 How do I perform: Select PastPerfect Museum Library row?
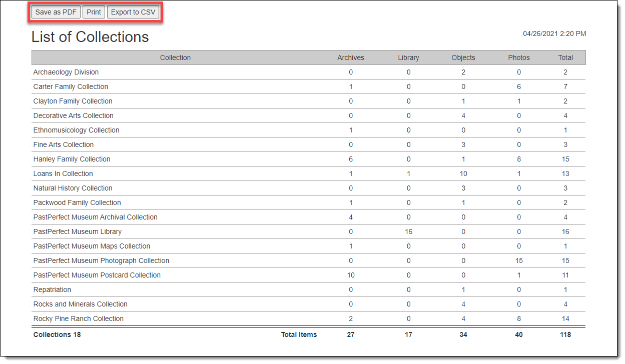coord(78,231)
